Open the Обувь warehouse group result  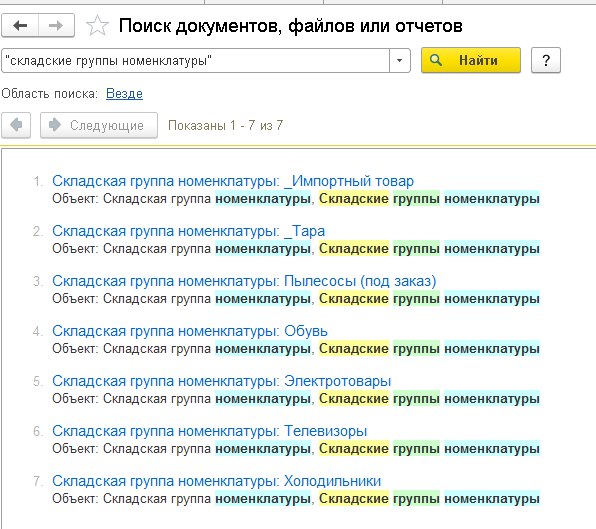point(190,331)
